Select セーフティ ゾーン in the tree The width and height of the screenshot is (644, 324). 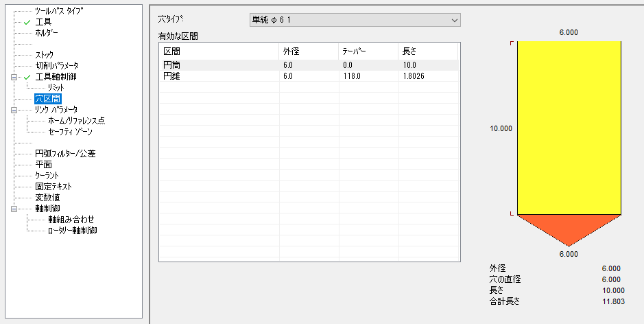pos(70,132)
